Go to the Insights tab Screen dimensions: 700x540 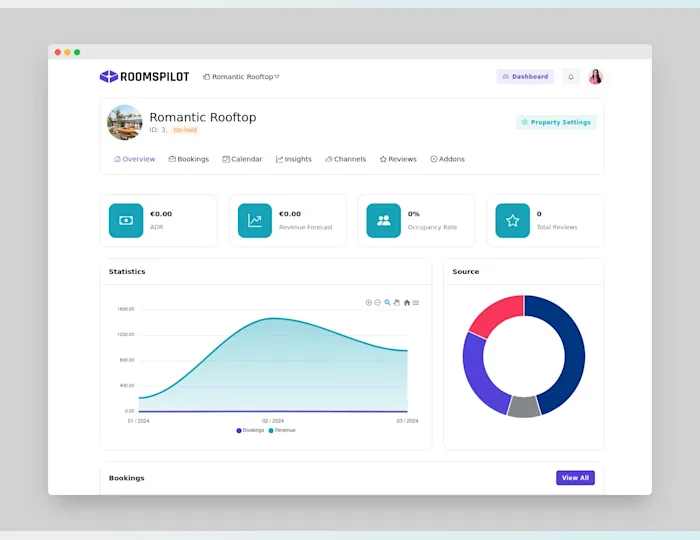point(294,159)
